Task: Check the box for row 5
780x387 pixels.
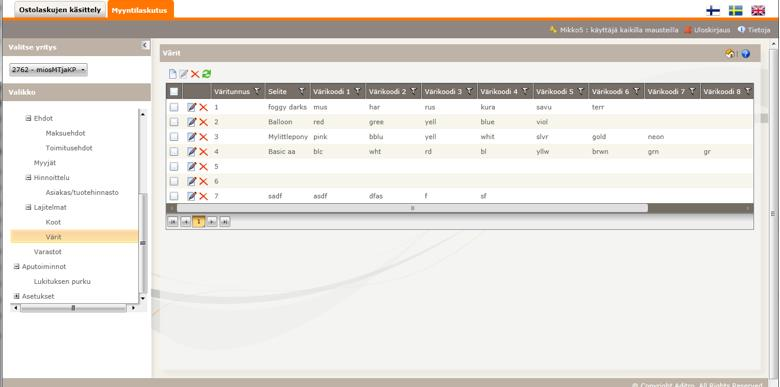Action: tap(174, 167)
